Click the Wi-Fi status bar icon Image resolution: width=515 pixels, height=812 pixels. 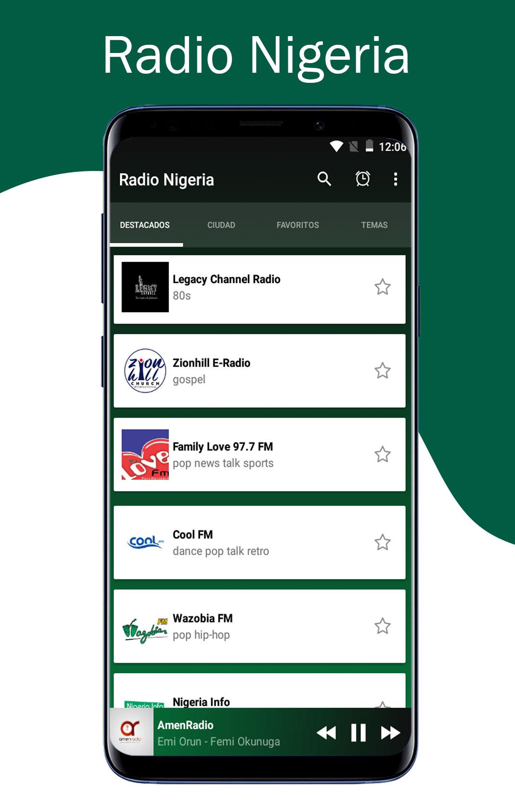(x=336, y=146)
